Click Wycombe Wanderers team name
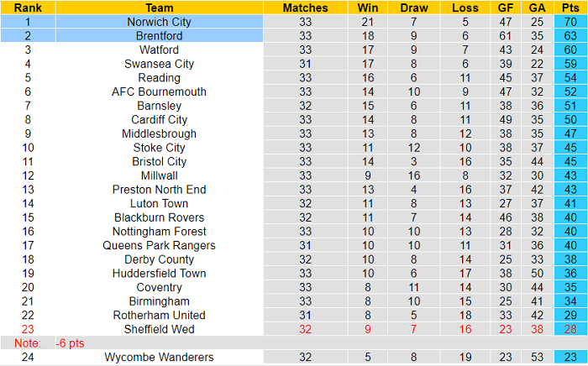This screenshot has width=588, height=366. (x=159, y=357)
